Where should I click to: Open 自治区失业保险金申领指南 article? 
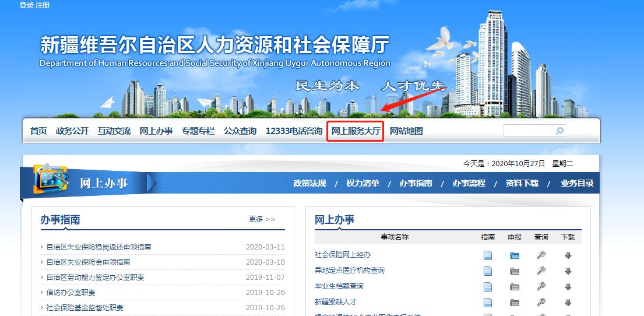(88, 262)
